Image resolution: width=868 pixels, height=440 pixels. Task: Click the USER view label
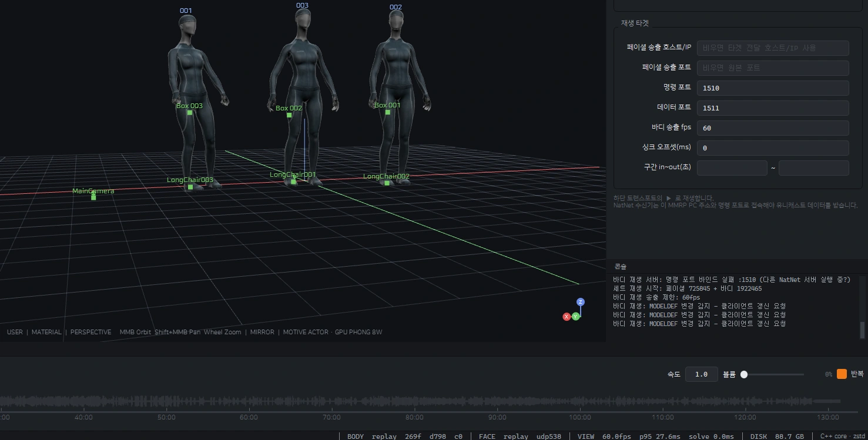click(x=15, y=332)
